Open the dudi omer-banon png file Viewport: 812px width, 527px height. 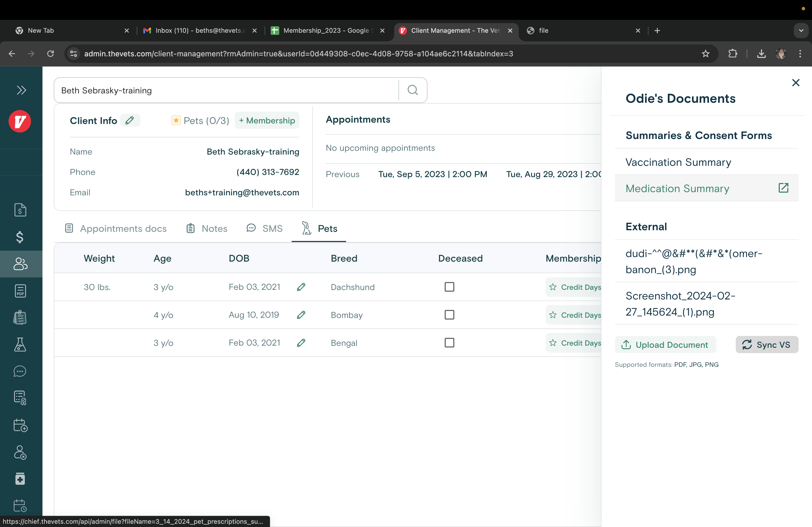[x=706, y=261]
